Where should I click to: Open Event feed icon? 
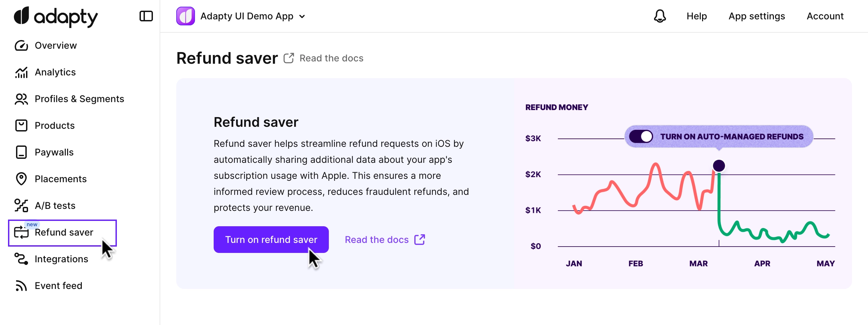[x=21, y=286]
